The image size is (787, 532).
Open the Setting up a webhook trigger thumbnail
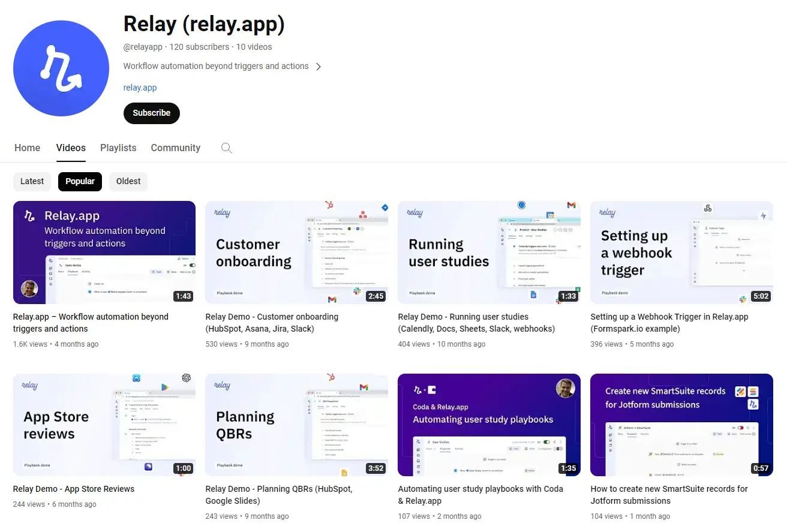681,253
